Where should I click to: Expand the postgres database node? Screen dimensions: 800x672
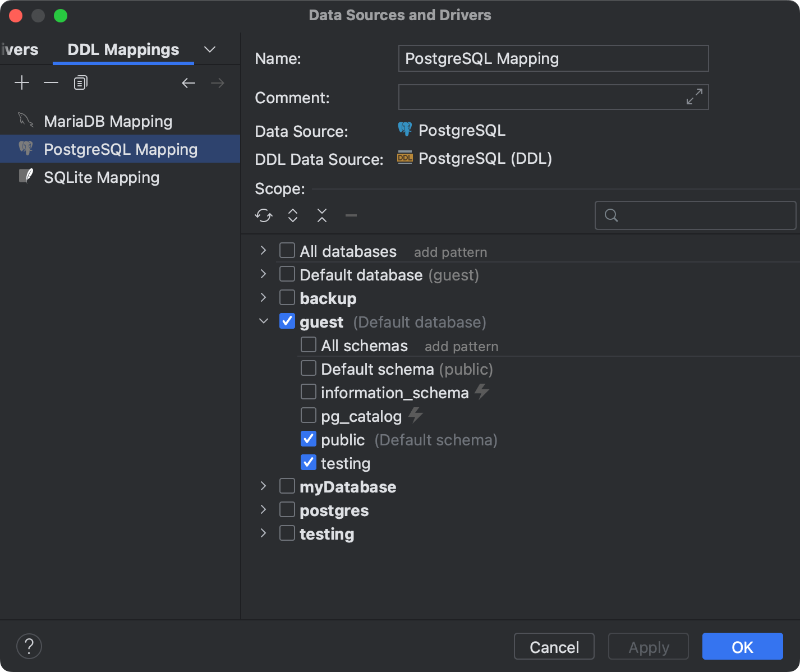point(263,509)
